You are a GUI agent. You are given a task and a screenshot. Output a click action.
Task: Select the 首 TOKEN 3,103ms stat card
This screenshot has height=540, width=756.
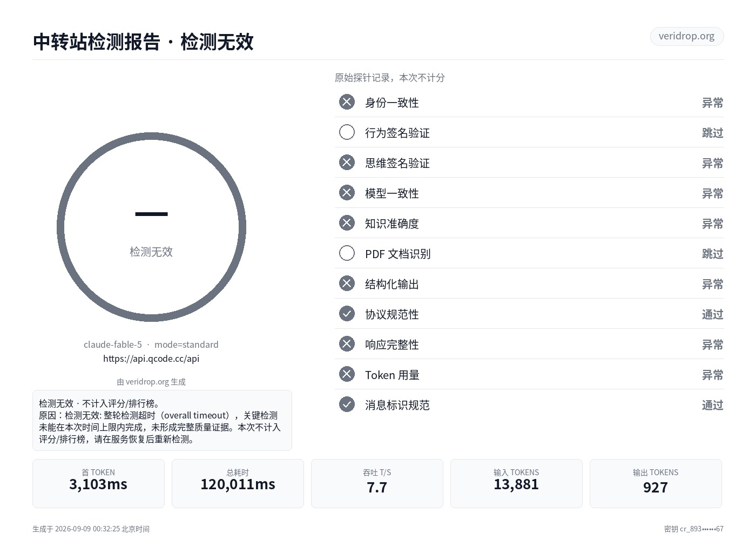(98, 483)
